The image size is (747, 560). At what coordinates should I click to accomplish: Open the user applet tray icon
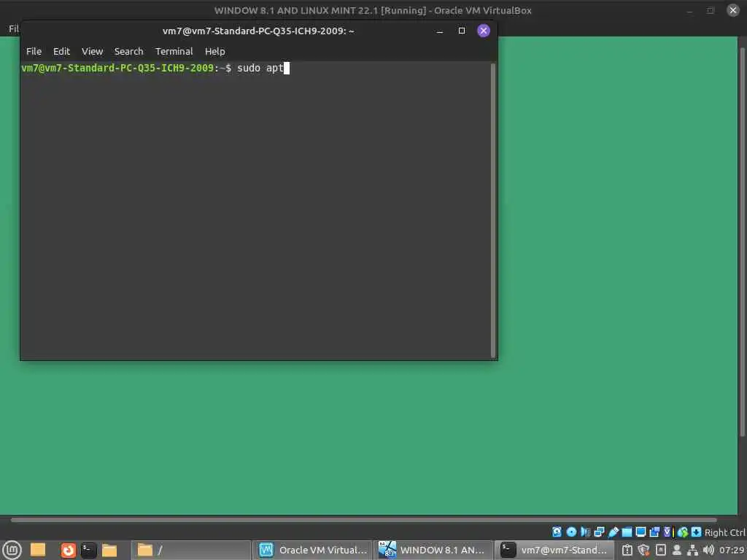pos(676,551)
